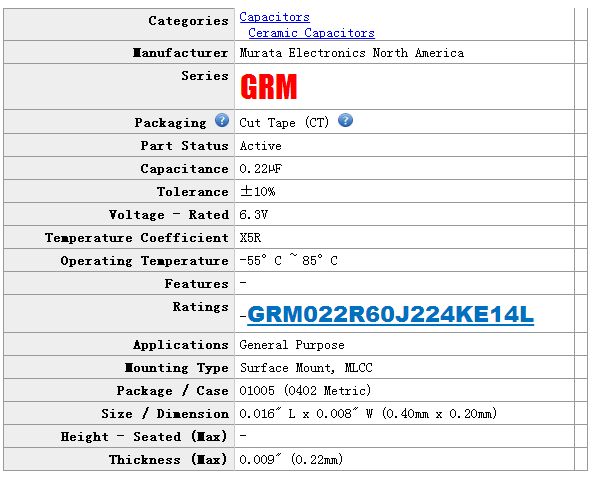593x479 pixels.
Task: Click the Categories row header label
Action: (x=188, y=21)
